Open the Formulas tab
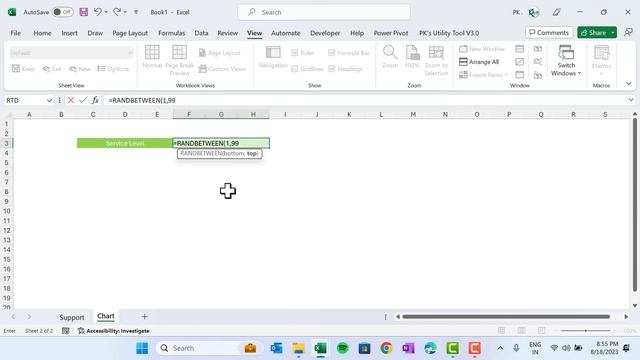640x360 pixels. click(x=171, y=33)
